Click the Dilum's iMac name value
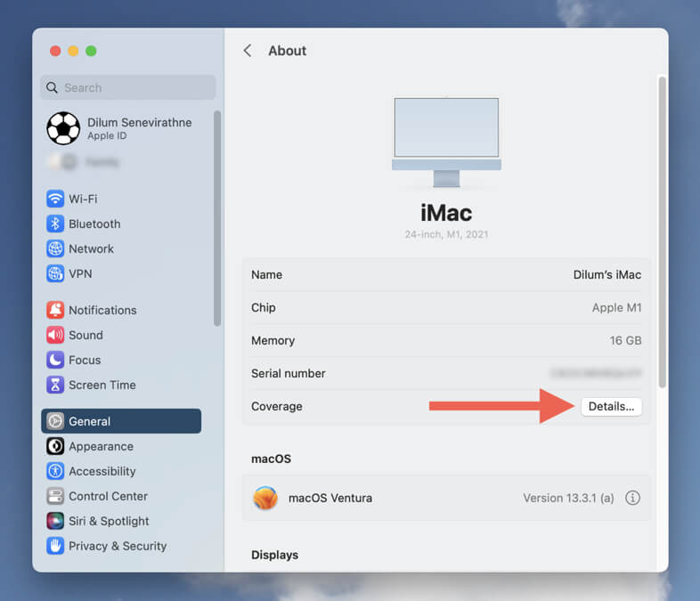Image resolution: width=700 pixels, height=601 pixels. [x=607, y=275]
